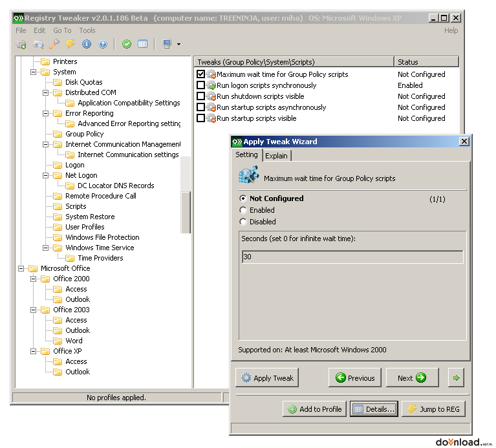Click the Previous button
This screenshot has height=448, width=496.
(355, 378)
